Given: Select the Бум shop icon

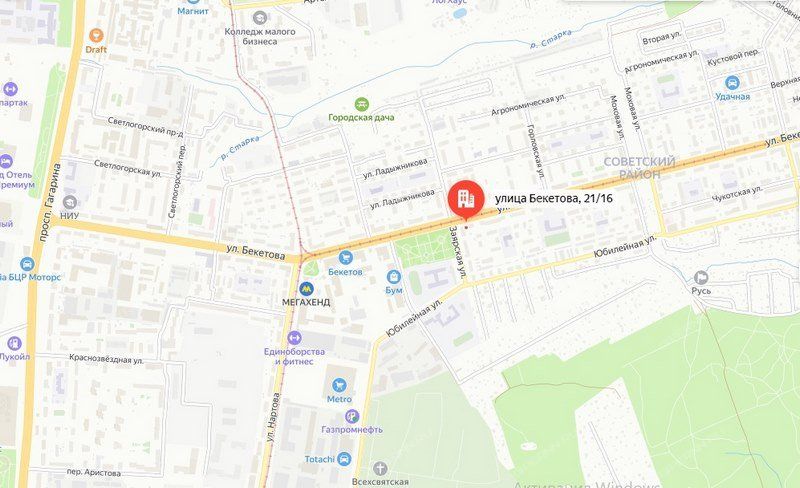Looking at the screenshot, I should 393,277.
